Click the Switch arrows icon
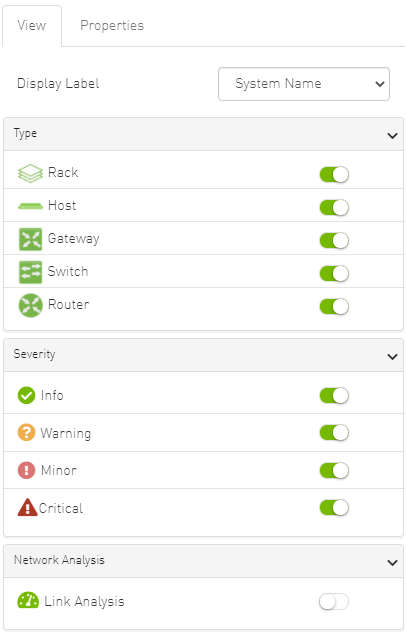Viewport: 406px width, 634px height. pos(30,272)
